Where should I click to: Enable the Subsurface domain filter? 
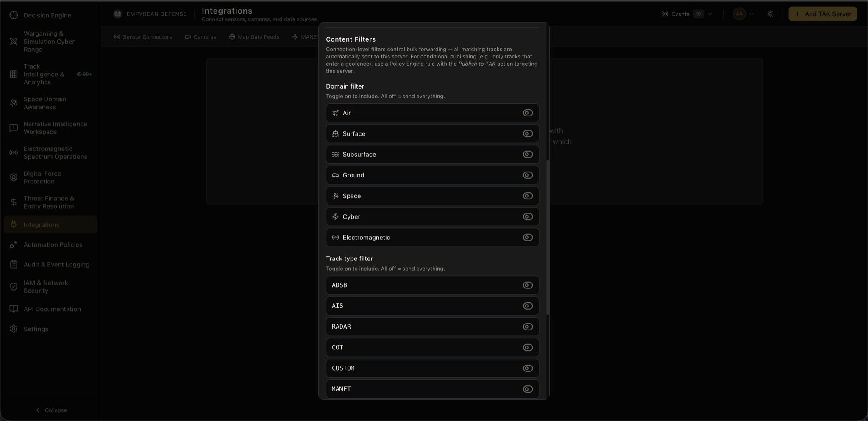pyautogui.click(x=528, y=155)
